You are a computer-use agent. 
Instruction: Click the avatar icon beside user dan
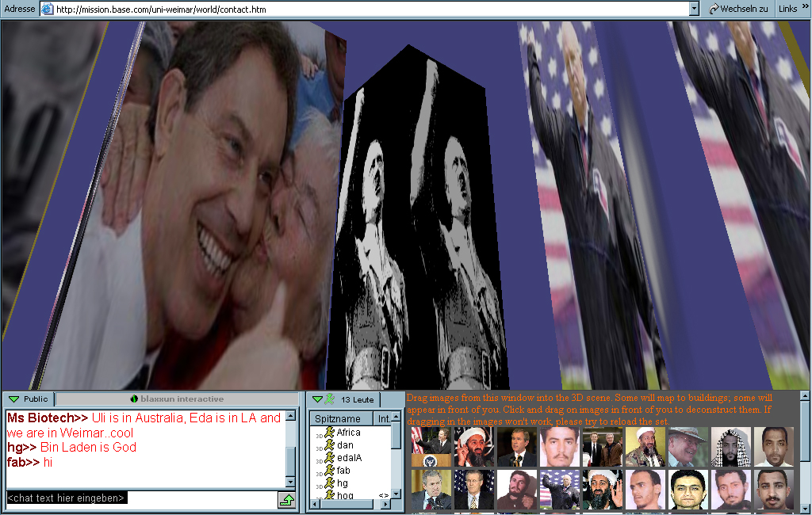(x=329, y=445)
